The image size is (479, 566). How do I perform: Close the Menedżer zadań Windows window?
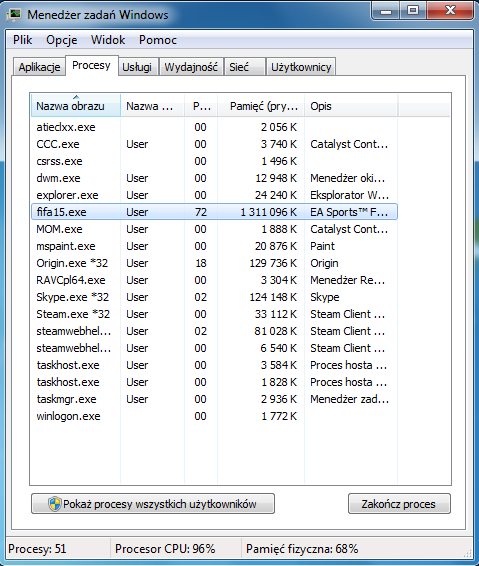450,10
